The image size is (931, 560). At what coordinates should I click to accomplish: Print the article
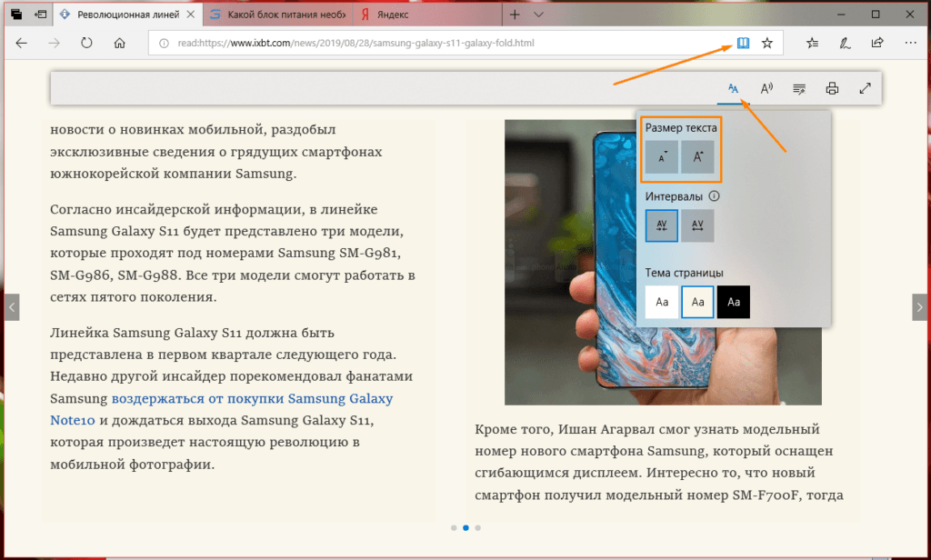[832, 88]
